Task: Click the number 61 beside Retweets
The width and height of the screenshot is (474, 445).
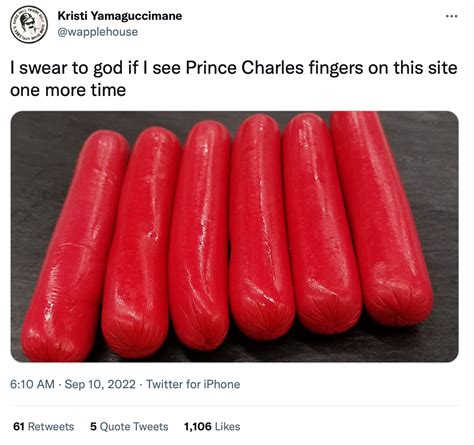Action: 19,426
